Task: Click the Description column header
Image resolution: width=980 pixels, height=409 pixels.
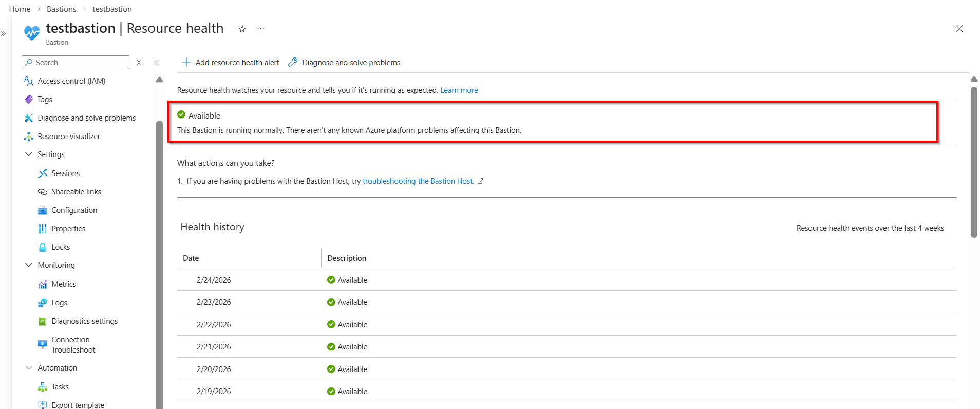Action: pos(639,258)
